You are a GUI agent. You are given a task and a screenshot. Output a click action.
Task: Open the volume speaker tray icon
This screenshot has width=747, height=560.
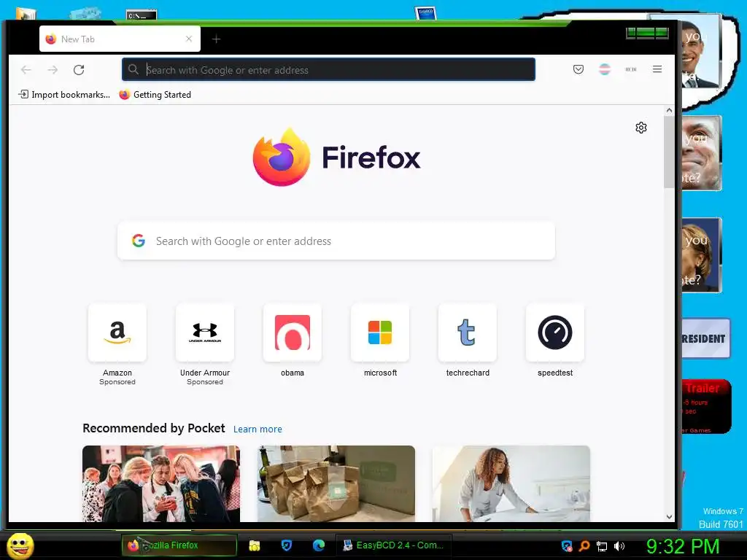click(x=619, y=546)
